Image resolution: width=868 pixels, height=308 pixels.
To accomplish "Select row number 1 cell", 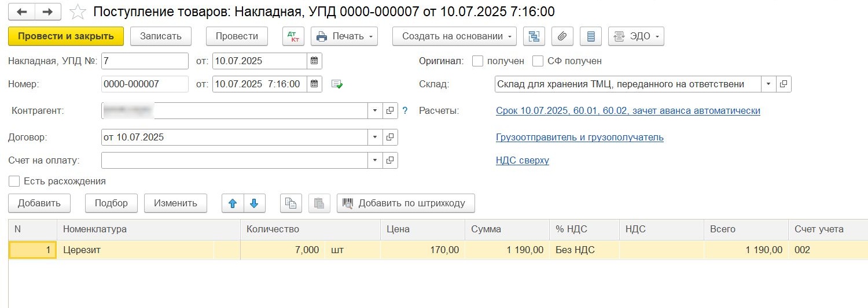I will pos(33,250).
